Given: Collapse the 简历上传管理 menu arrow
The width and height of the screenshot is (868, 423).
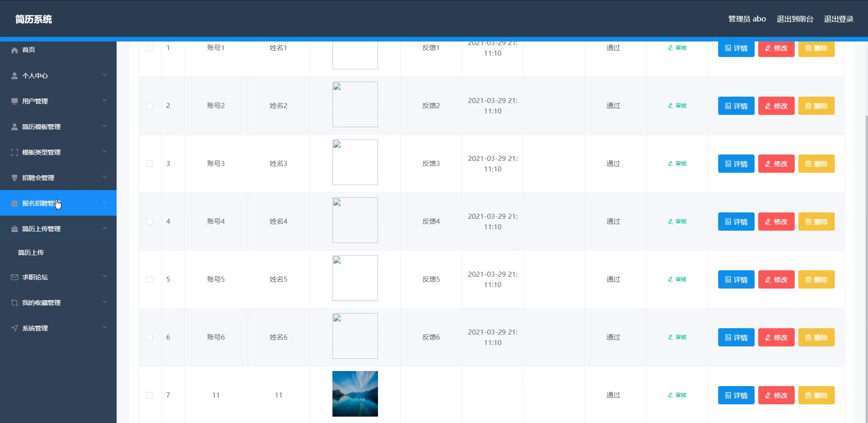Looking at the screenshot, I should click(105, 228).
